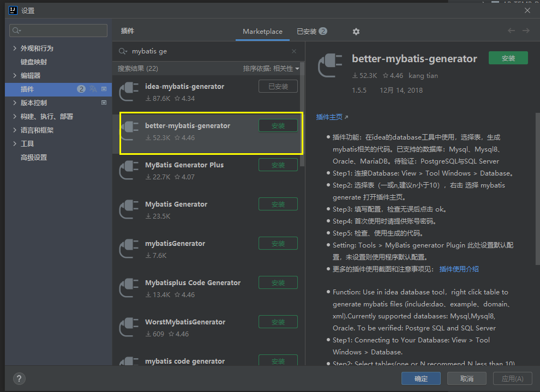540x392 pixels.
Task: Open the 排序依据: 相关性 sort dropdown
Action: coord(271,69)
